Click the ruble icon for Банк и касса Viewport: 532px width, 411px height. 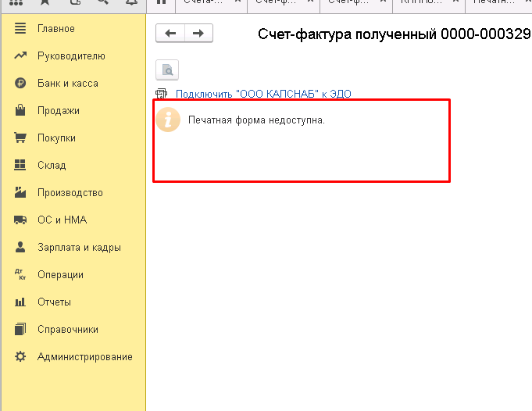pyautogui.click(x=21, y=84)
